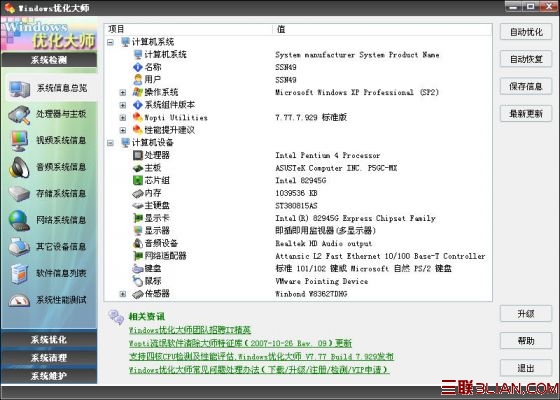Expand the 操作系统 node

[x=122, y=92]
